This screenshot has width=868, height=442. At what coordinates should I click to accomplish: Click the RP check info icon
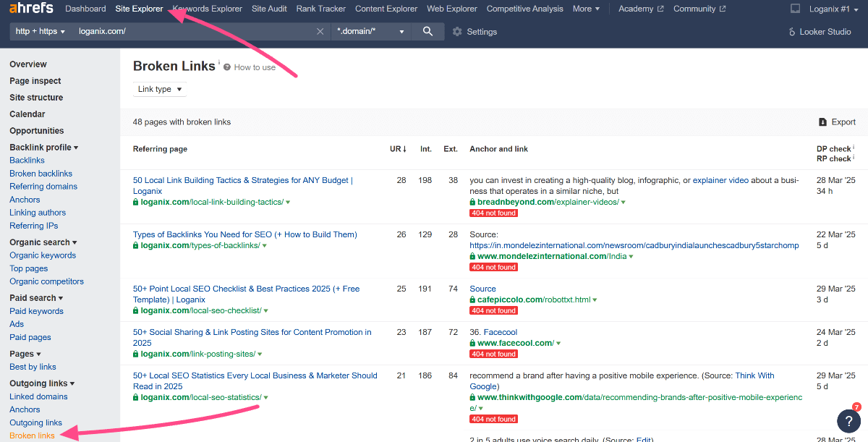pyautogui.click(x=854, y=157)
